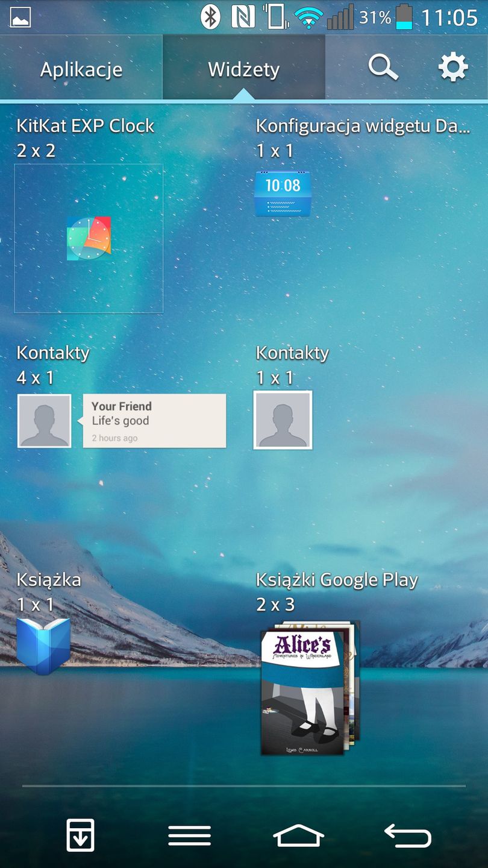Choose the Kontakty 4 x 1 contact avatar
The width and height of the screenshot is (488, 868).
pyautogui.click(x=44, y=421)
